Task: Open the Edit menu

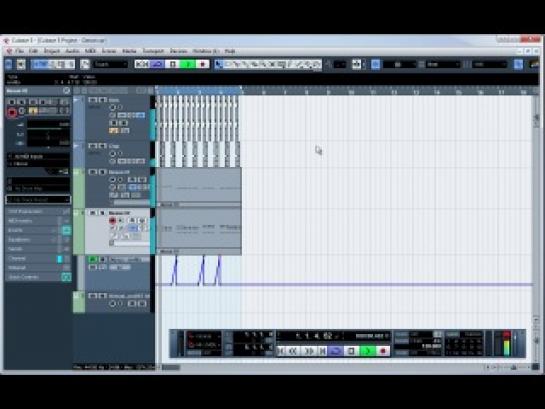Action: coord(33,51)
